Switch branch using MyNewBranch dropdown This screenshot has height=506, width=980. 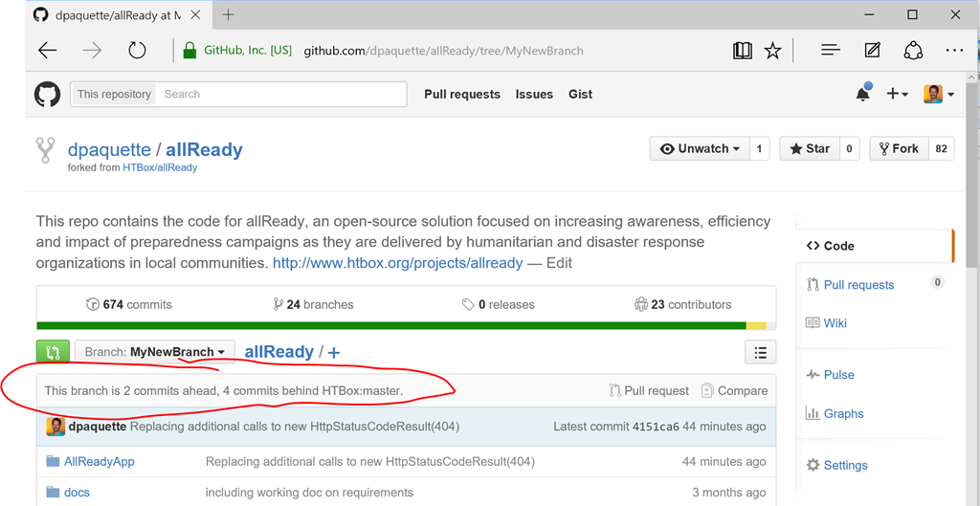click(154, 352)
